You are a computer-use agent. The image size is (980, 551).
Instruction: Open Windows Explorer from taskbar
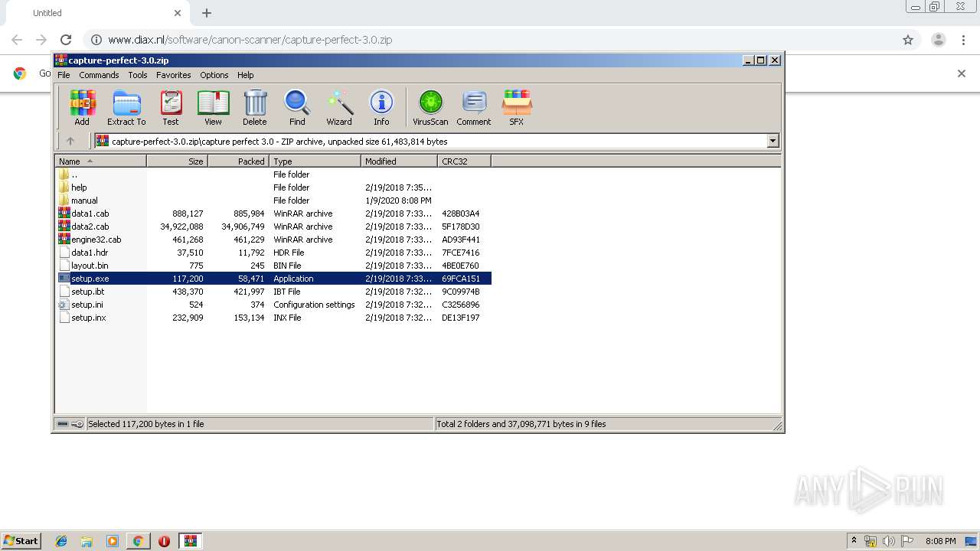(87, 541)
